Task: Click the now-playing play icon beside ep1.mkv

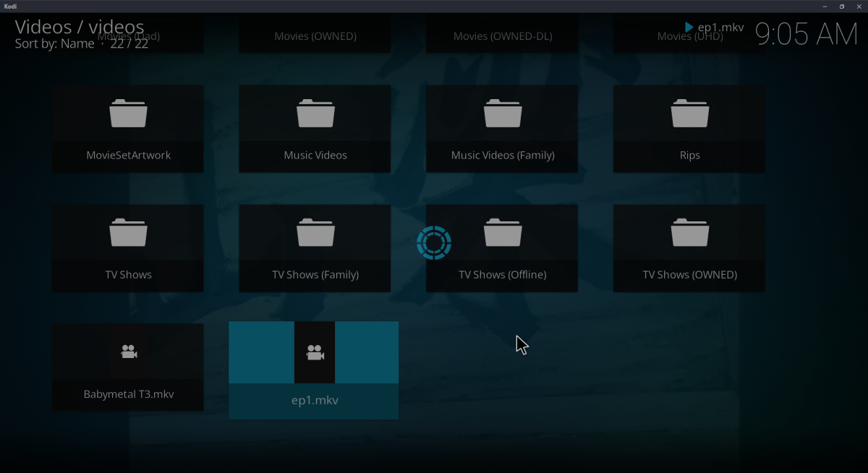Action: [x=689, y=27]
